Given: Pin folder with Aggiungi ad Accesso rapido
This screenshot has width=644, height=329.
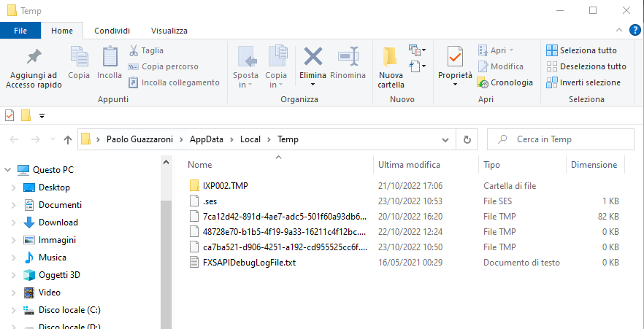Looking at the screenshot, I should 34,69.
